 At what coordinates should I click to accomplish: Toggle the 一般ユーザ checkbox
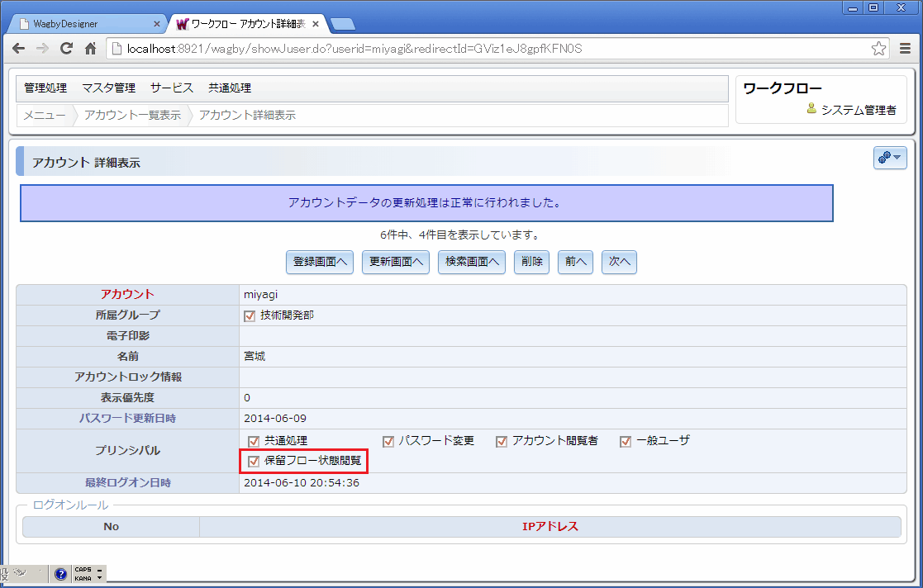coord(626,442)
